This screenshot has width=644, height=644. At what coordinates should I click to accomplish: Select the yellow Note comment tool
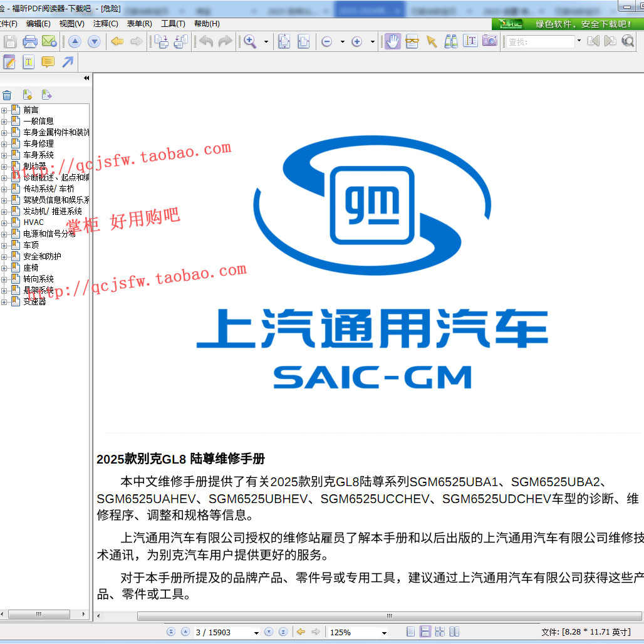[48, 62]
